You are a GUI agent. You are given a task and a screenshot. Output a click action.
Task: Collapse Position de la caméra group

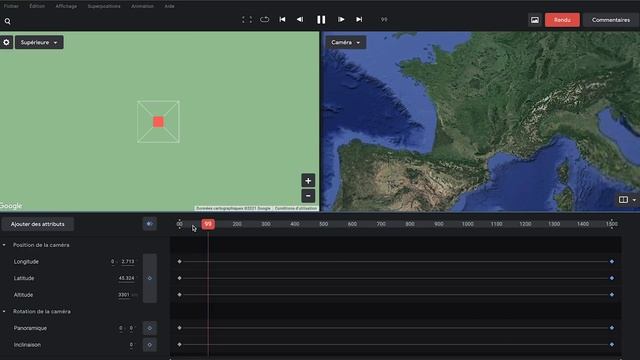point(4,245)
